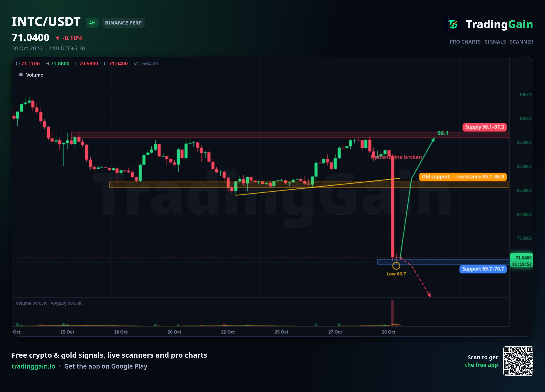The image size is (545, 392).
Task: Click the 105.00 price axis label
Action: tap(525, 95)
